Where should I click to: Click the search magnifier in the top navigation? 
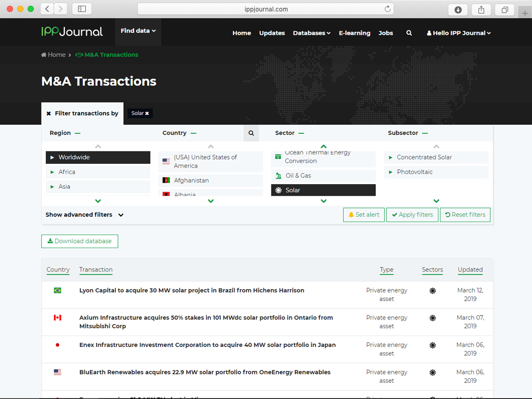pos(409,33)
